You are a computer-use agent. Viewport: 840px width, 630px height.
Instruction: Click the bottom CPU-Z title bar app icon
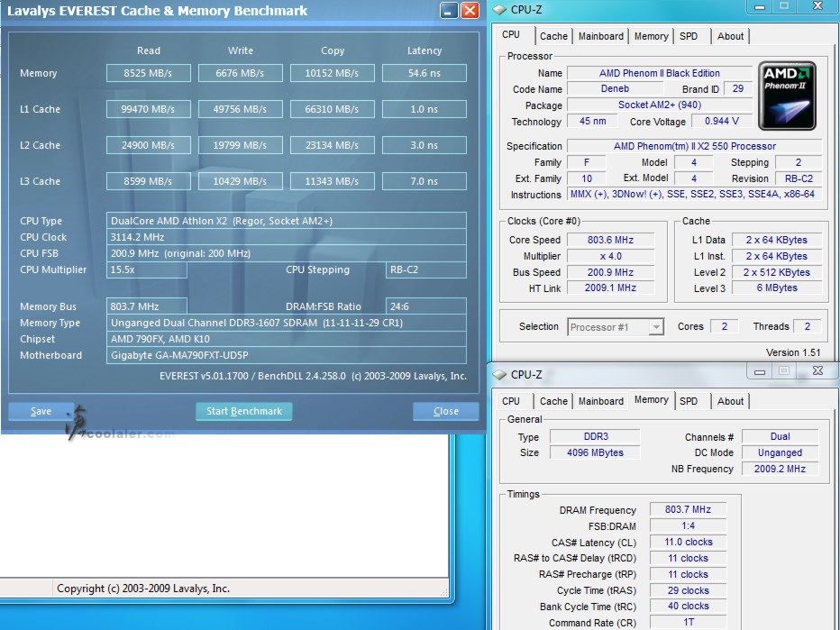499,374
